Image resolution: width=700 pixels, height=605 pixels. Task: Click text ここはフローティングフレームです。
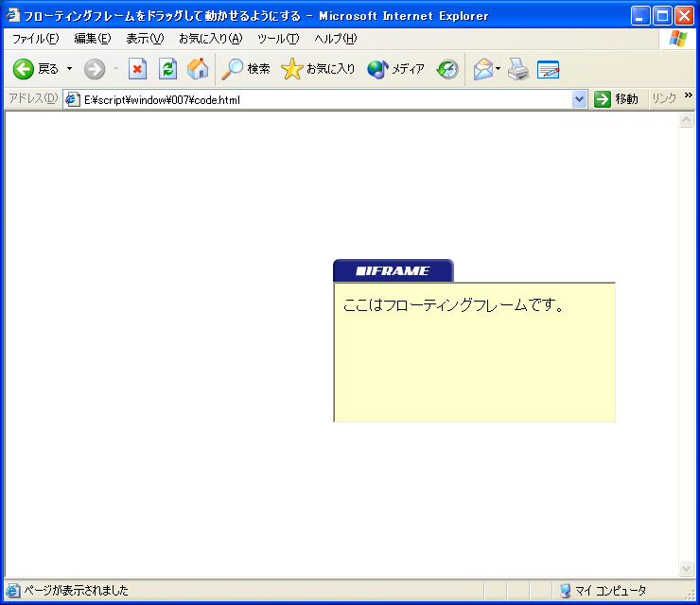[454, 305]
